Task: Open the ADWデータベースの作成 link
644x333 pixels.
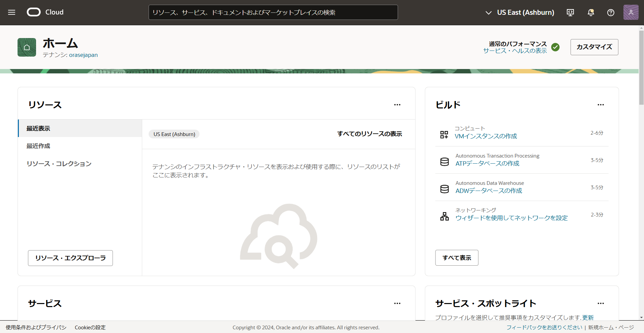Action: (489, 191)
